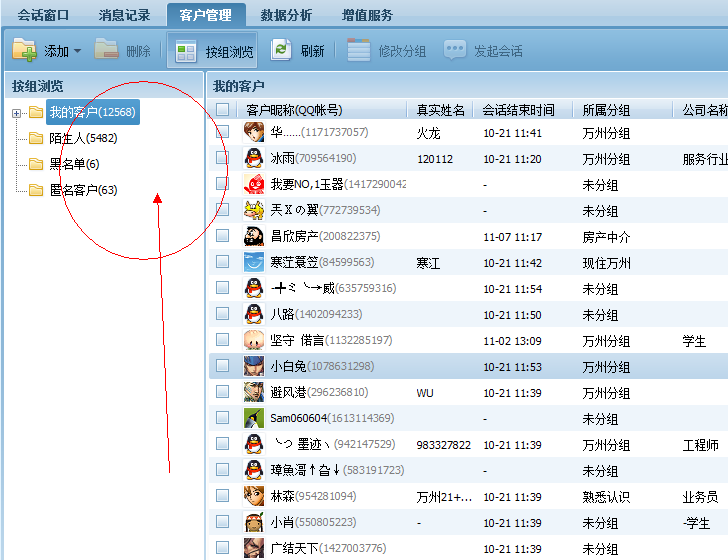Sort by 所属分组 column header
728x560 pixels.
click(x=606, y=110)
